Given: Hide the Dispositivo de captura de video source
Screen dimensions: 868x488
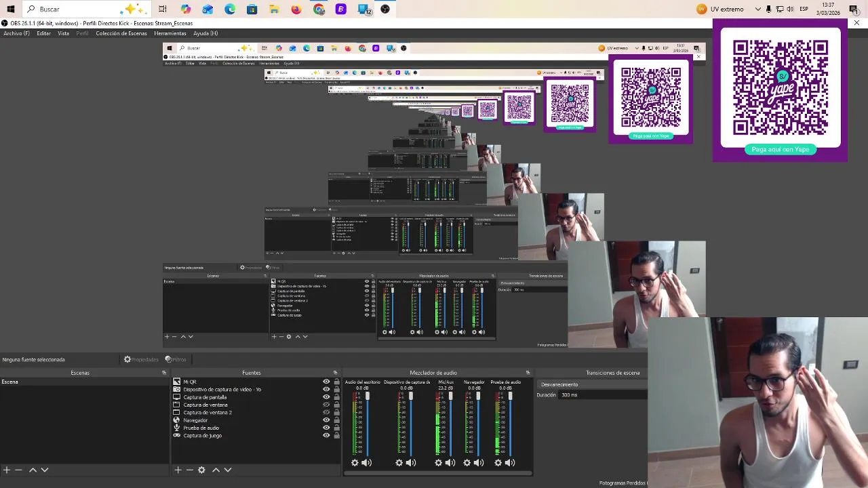Looking at the screenshot, I should point(326,390).
